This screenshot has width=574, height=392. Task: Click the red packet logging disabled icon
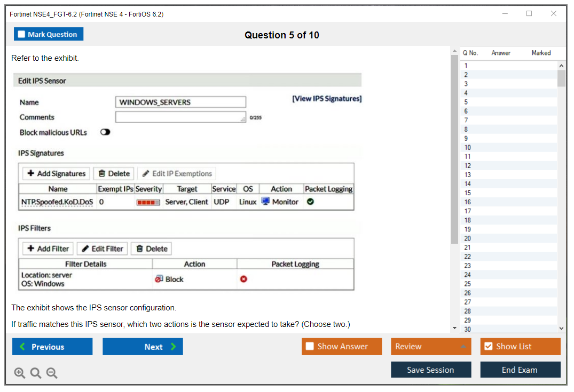(243, 279)
